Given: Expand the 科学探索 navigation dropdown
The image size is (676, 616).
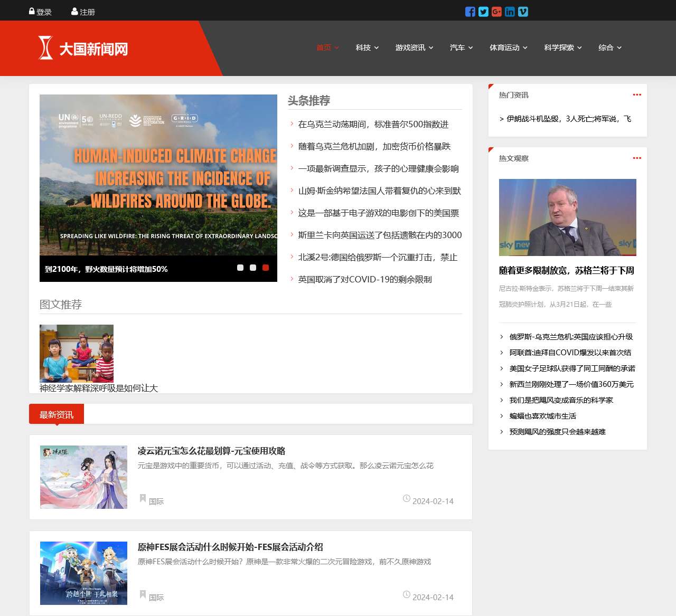Looking at the screenshot, I should tap(563, 48).
